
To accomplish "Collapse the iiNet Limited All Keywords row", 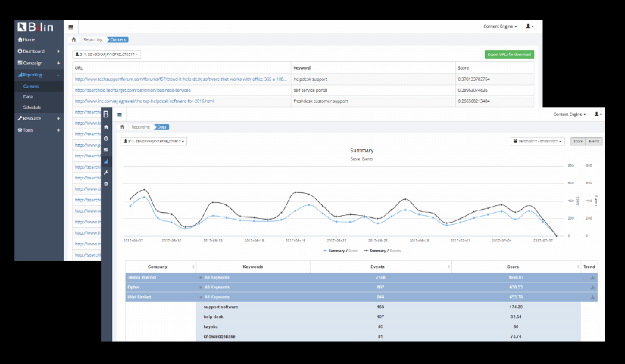I will [x=201, y=297].
